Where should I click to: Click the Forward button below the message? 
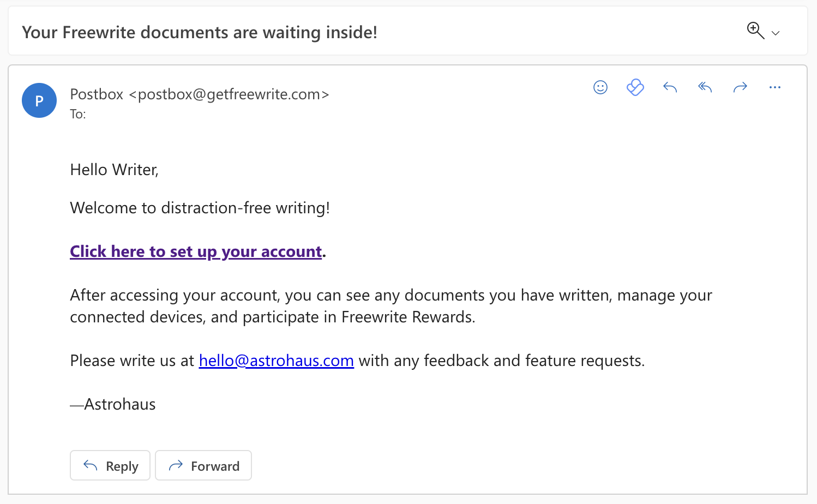coord(203,465)
